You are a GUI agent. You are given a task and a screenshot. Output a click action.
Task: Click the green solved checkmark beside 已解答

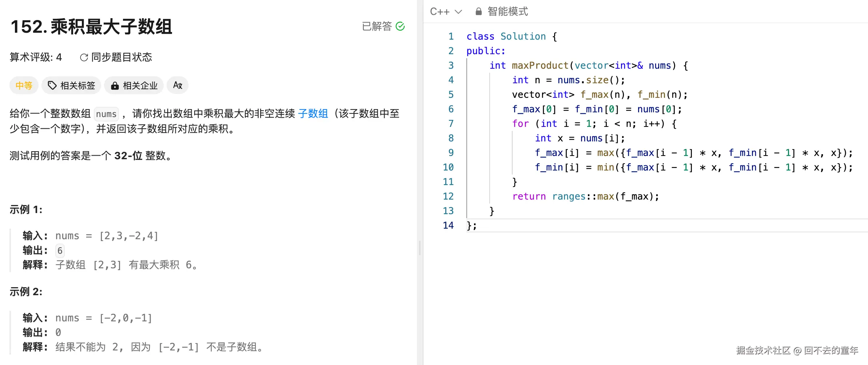pos(400,26)
